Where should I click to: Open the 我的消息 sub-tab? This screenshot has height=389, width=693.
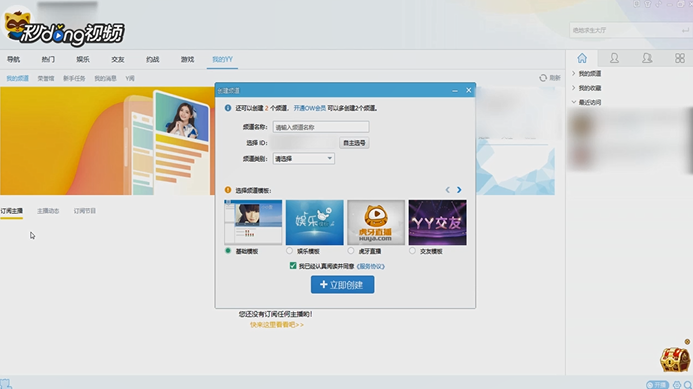[105, 78]
